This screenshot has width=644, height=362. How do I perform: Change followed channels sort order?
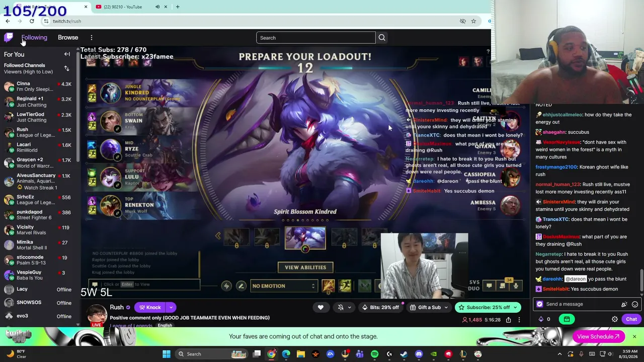pyautogui.click(x=66, y=68)
